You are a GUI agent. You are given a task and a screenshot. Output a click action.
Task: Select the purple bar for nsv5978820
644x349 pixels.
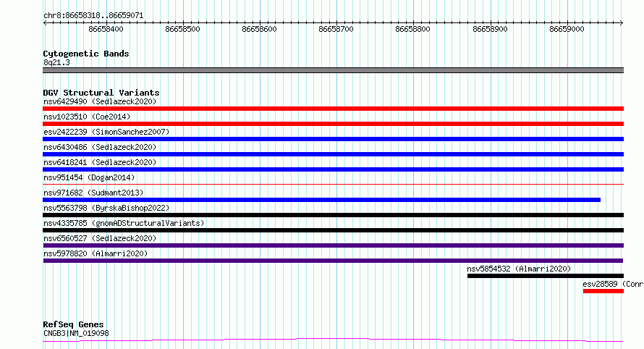[333, 261]
